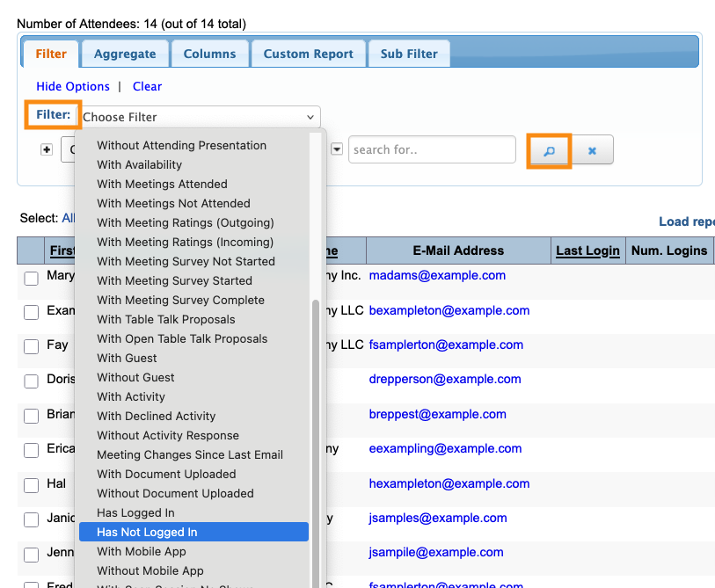Click the filter list scrollbar thumb
Screen dimensions: 715x588
[315, 442]
